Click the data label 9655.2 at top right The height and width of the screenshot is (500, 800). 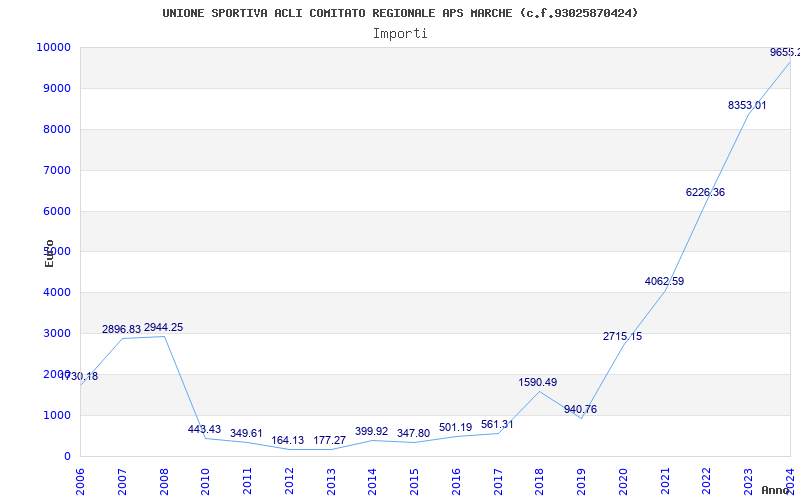tap(785, 53)
